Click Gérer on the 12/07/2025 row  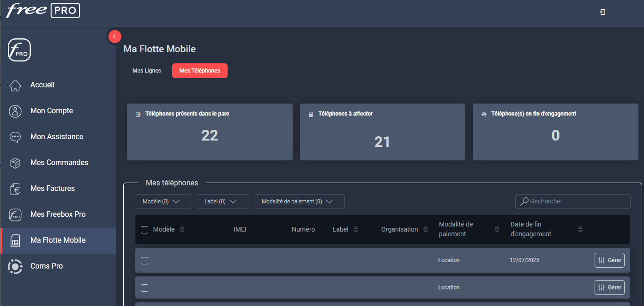(x=609, y=260)
